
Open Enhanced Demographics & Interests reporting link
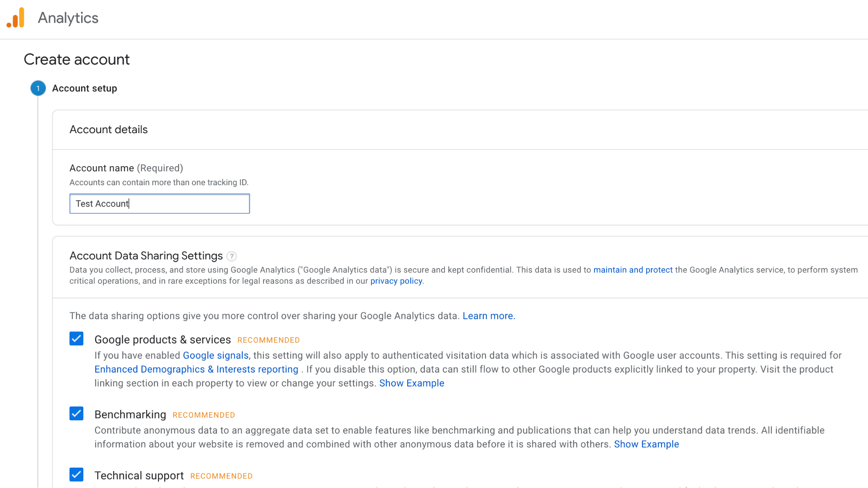[196, 370]
